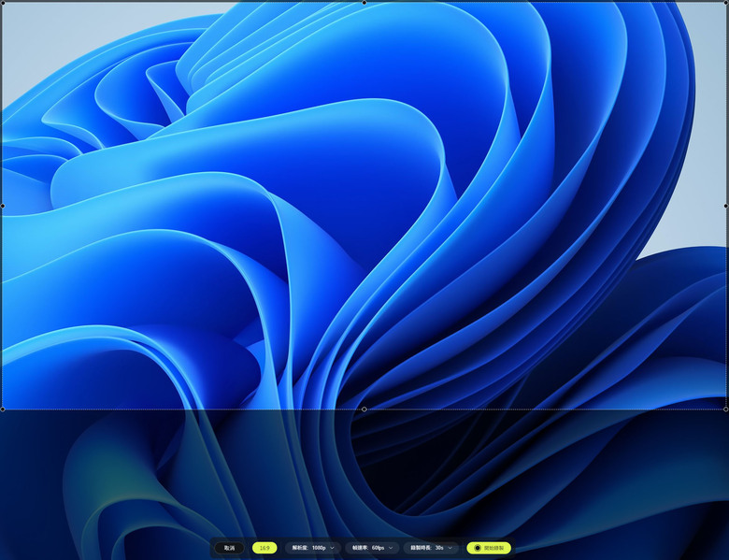Click the left-middle selection resize handle
The image size is (729, 560).
pos(2,206)
